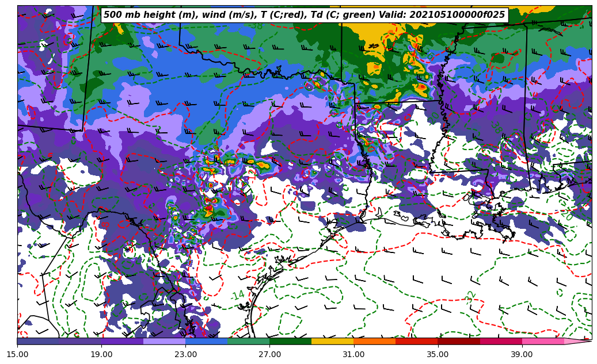Click the 23.00 colorbar tick label

pyautogui.click(x=185, y=355)
